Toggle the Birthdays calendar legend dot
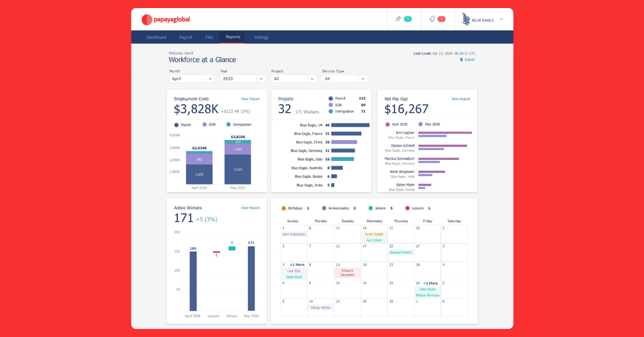Screen dimensions: 644x337 [283, 208]
